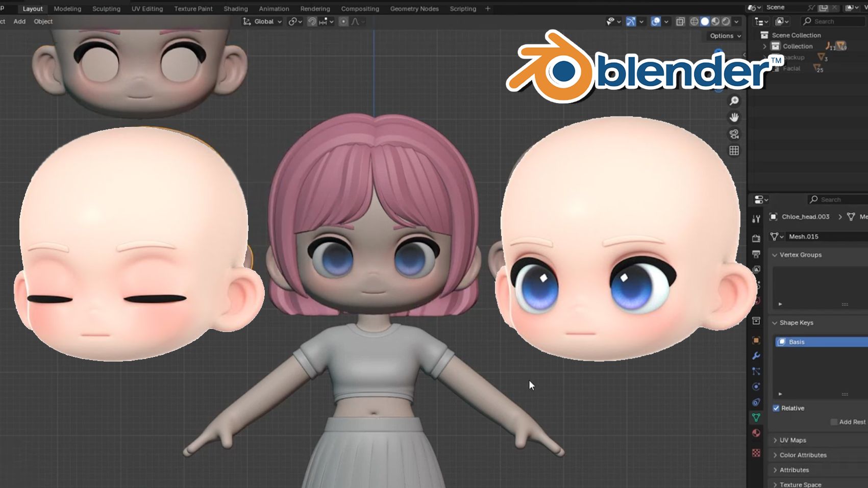The height and width of the screenshot is (488, 868).
Task: Click the outliner Search field
Action: [x=832, y=21]
